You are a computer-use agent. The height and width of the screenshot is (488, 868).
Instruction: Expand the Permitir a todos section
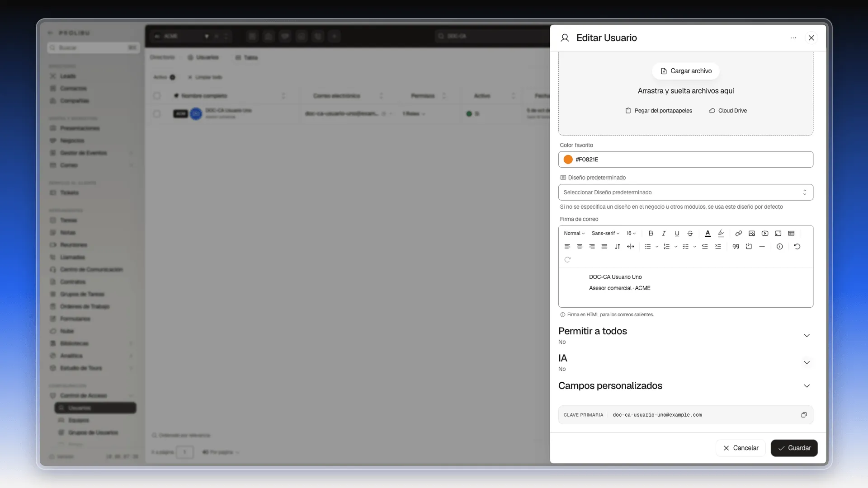[x=807, y=336]
